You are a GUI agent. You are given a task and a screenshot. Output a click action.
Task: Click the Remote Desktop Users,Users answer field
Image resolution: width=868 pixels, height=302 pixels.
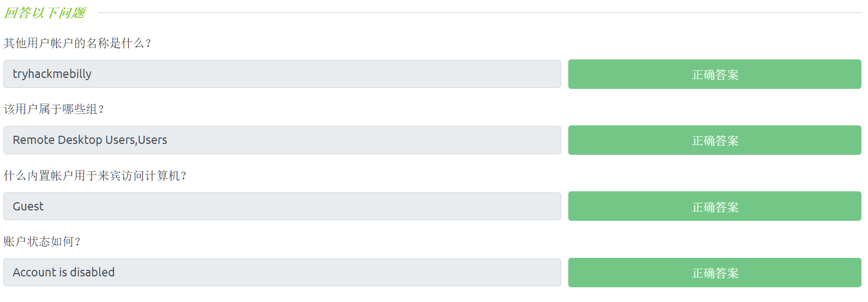[x=282, y=140]
